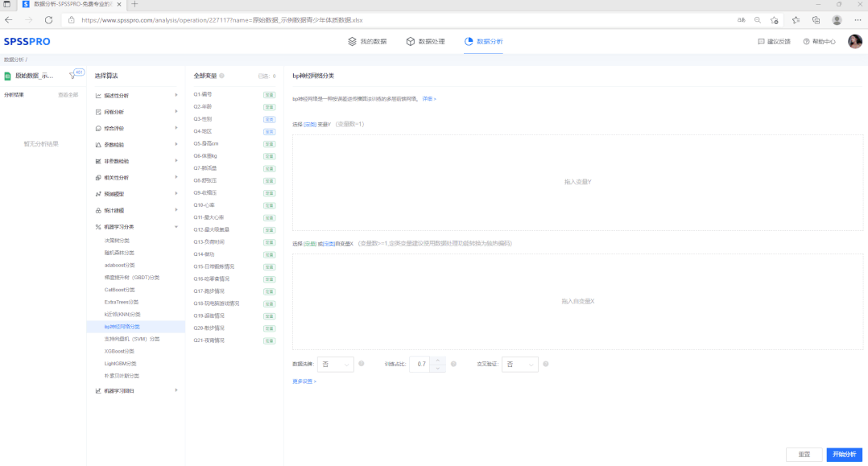The height and width of the screenshot is (466, 868).
Task: Click the green spreadsheet file icon
Action: coord(8,76)
